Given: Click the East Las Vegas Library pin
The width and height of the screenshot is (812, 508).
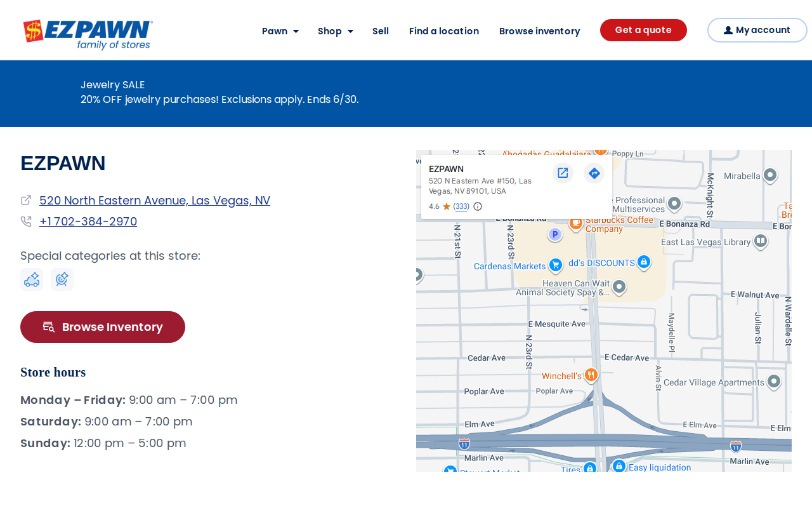Looking at the screenshot, I should 760,241.
